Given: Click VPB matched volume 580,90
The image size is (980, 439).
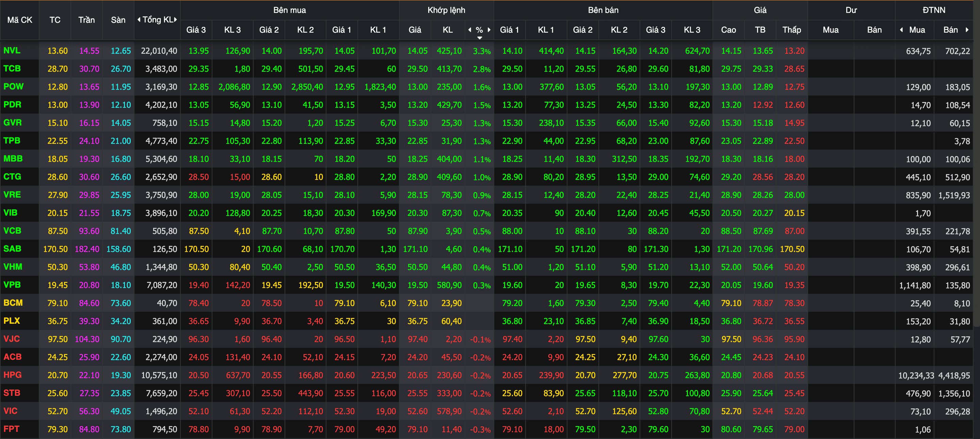Looking at the screenshot, I should [449, 285].
